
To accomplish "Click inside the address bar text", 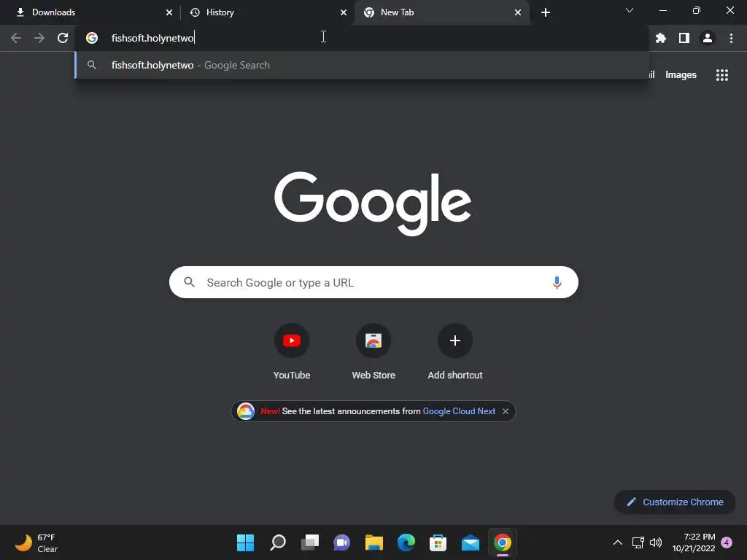I will (x=152, y=38).
